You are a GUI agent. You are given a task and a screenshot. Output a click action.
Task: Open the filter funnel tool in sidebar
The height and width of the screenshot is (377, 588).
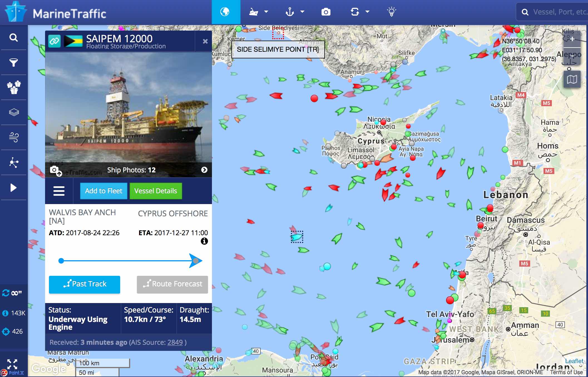point(14,63)
